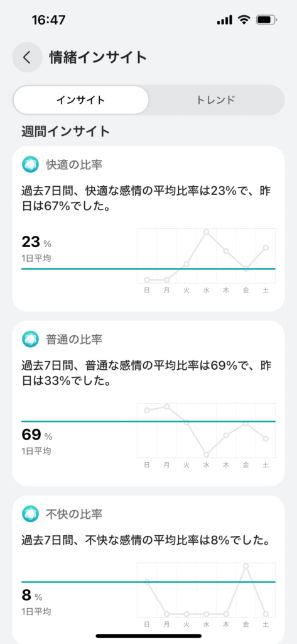Tap the Friday peak point in 不快 chart

(246, 566)
